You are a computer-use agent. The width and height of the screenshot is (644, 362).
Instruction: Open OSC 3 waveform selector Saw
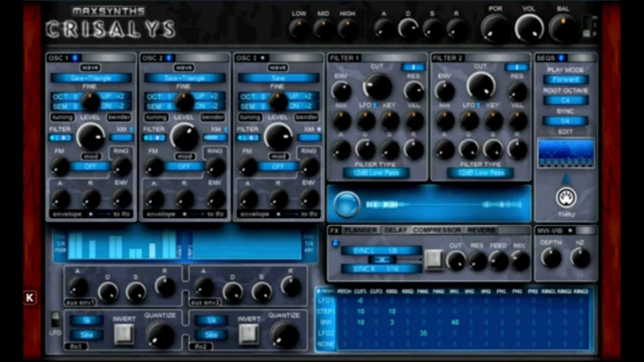click(x=279, y=78)
